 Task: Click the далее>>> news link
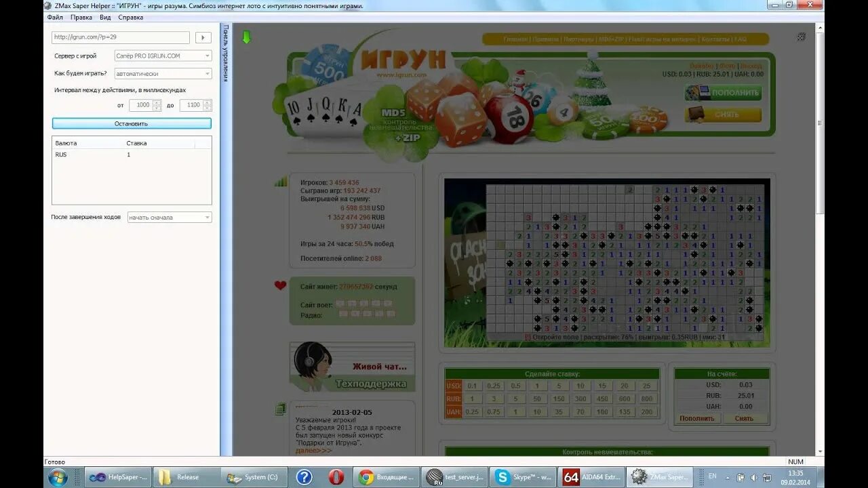tap(313, 450)
